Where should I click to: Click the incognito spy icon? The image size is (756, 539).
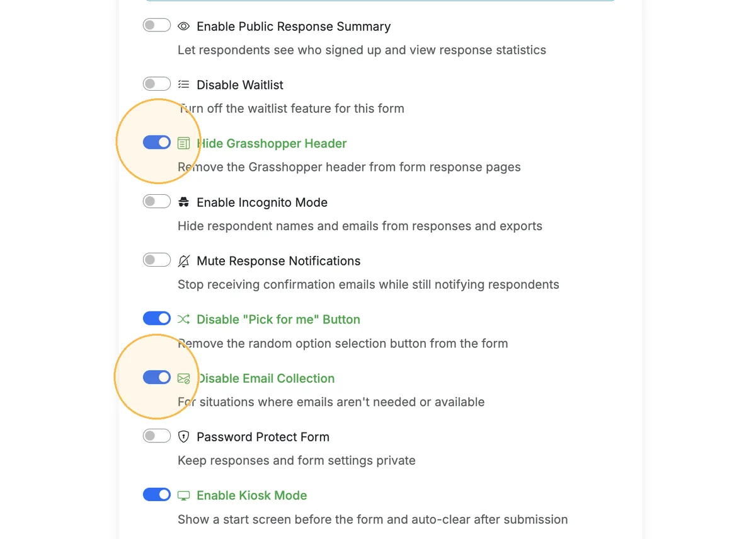click(183, 202)
